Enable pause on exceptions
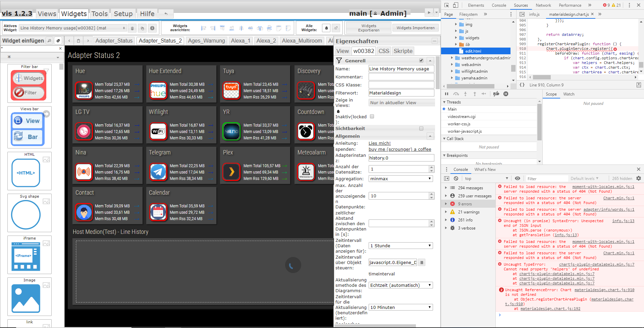 coord(506,94)
